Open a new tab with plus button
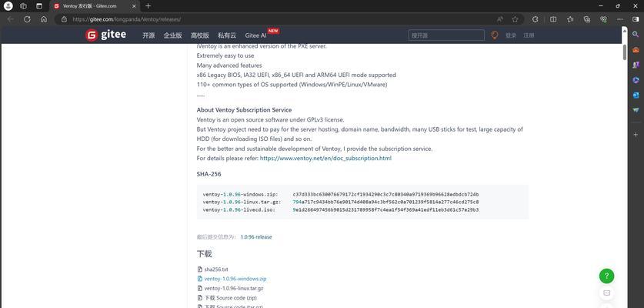Image resolution: width=644 pixels, height=308 pixels. (148, 6)
